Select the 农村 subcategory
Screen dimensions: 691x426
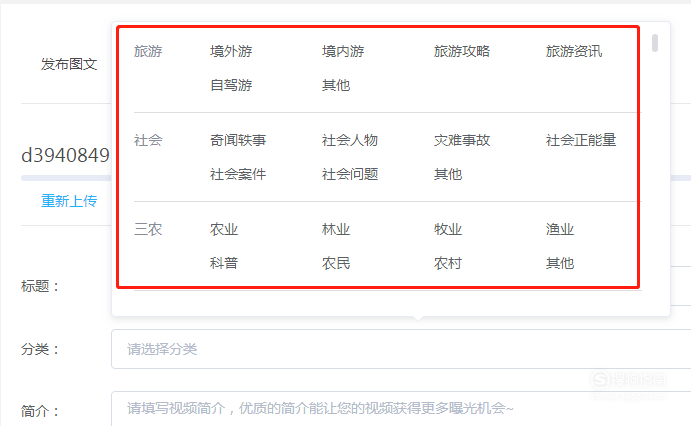pos(448,263)
